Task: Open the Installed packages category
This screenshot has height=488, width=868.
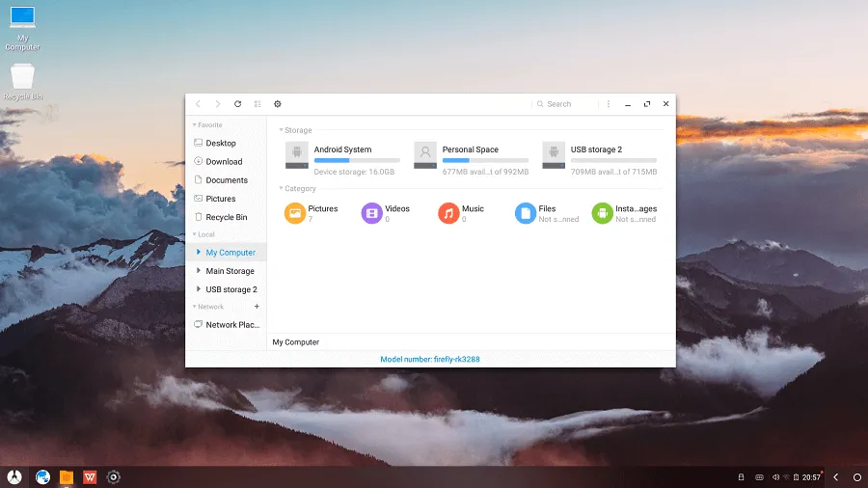Action: tap(602, 213)
